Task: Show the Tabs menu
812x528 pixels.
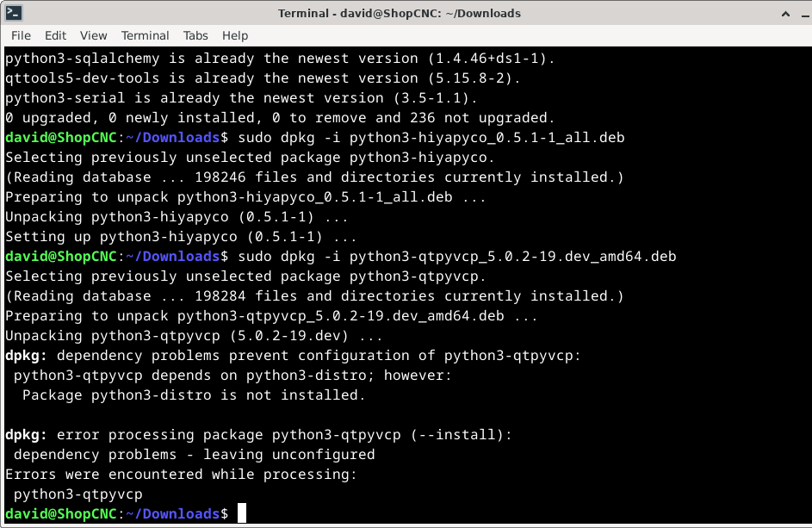Action: tap(195, 35)
